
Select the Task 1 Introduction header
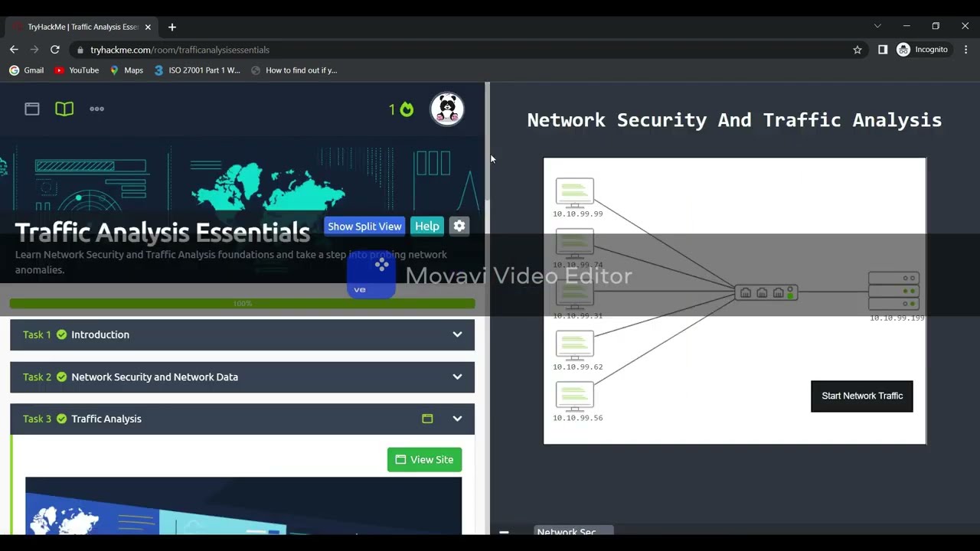[x=242, y=335]
